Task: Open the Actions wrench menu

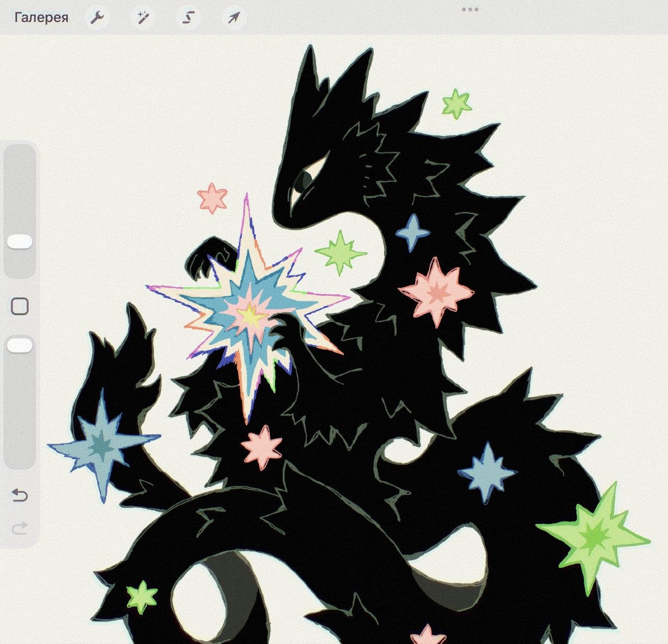Action: [x=97, y=18]
